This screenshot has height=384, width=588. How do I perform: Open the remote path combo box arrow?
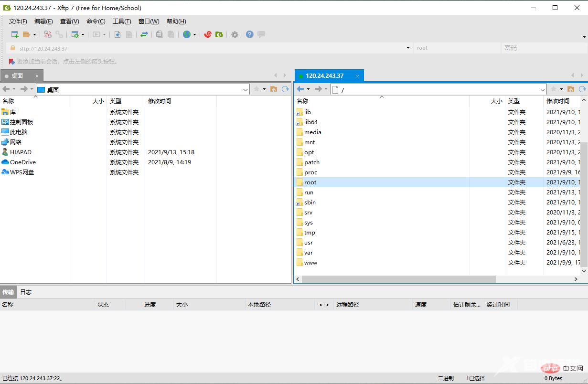coord(542,89)
